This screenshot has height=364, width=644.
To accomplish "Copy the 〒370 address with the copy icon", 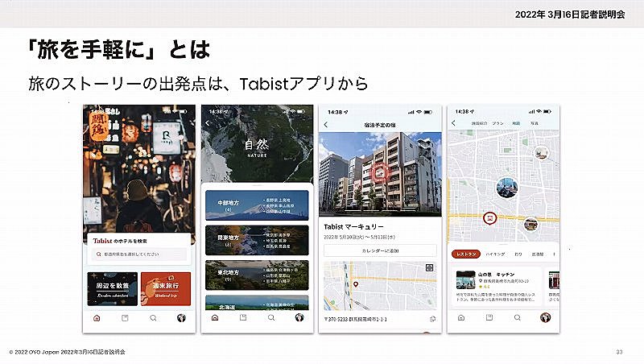I will (432, 319).
